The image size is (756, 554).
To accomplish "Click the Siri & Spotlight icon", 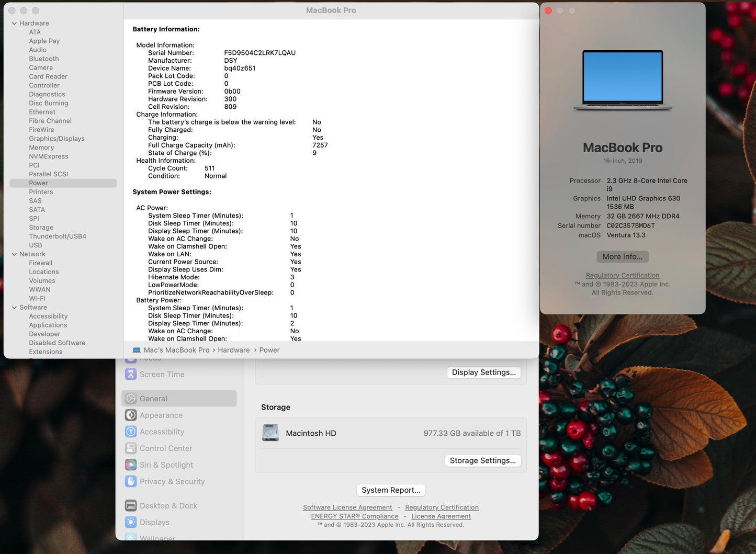I will (131, 465).
